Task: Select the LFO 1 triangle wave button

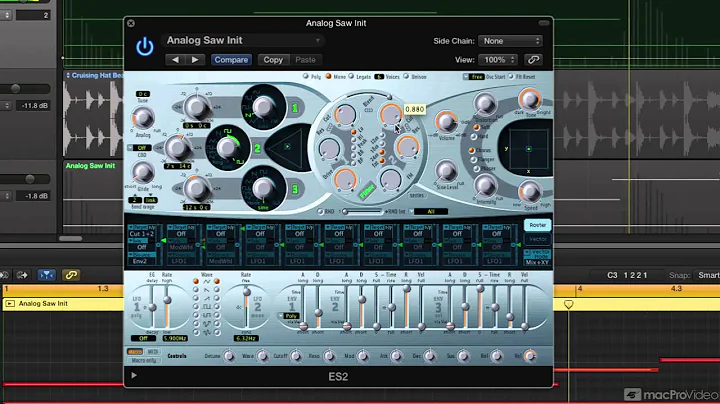Action: tap(196, 281)
